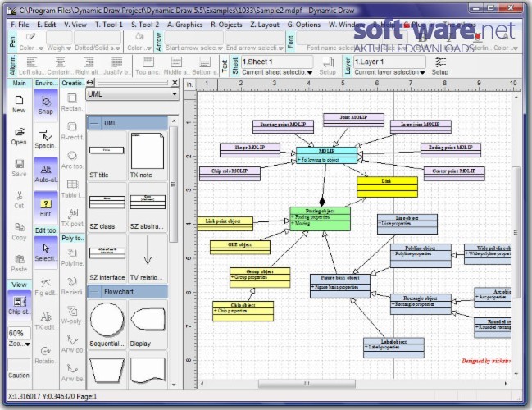Choose the Selection edit tool
The height and width of the screenshot is (410, 532).
pos(46,253)
